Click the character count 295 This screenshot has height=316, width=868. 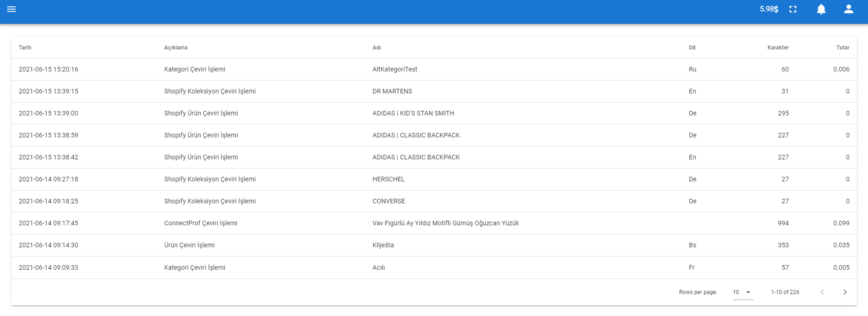coord(783,114)
